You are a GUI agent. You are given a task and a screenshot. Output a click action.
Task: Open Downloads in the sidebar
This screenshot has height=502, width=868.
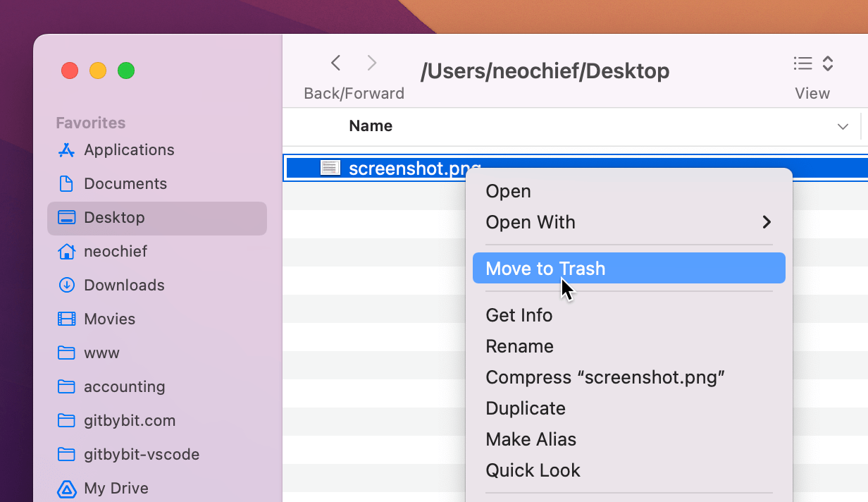(123, 286)
